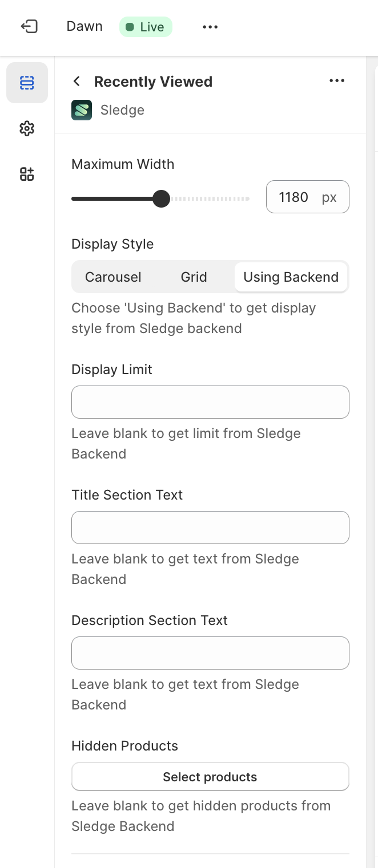Click the Dawn theme name in the header

tap(84, 26)
